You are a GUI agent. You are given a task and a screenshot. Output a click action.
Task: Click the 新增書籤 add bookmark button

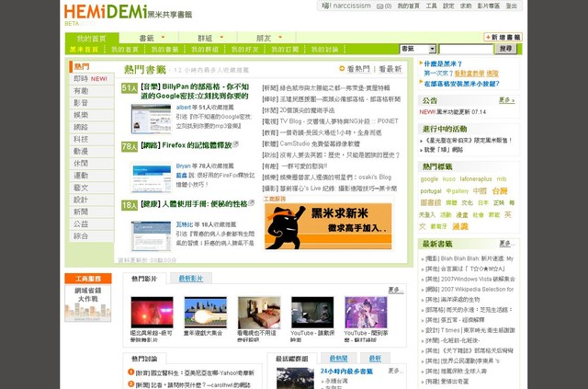click(503, 37)
